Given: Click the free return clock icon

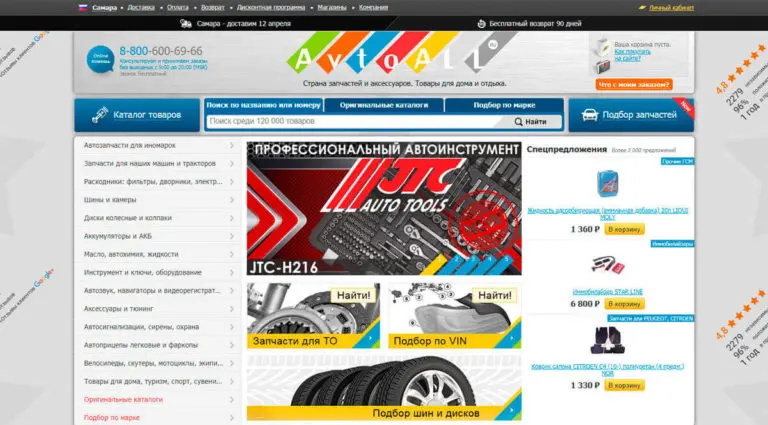Looking at the screenshot, I should 481,24.
